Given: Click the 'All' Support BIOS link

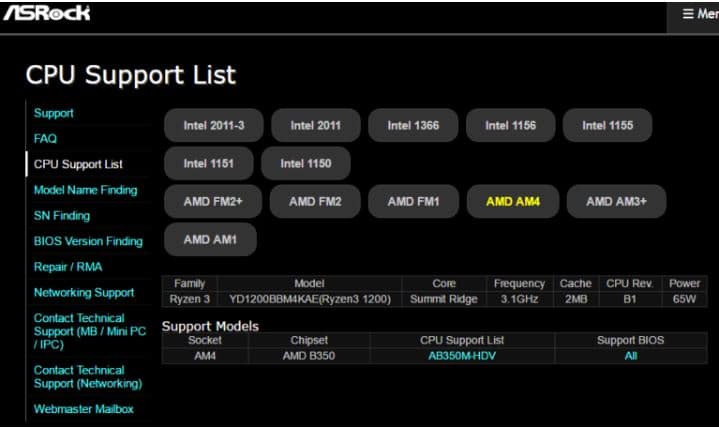Looking at the screenshot, I should pos(631,356).
